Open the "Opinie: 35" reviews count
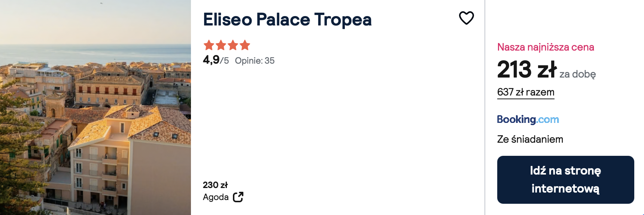The image size is (644, 215). pos(255,61)
